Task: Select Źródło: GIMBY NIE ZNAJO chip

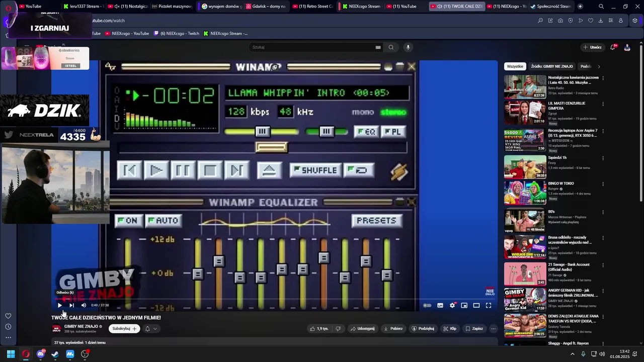Action: coord(552,66)
